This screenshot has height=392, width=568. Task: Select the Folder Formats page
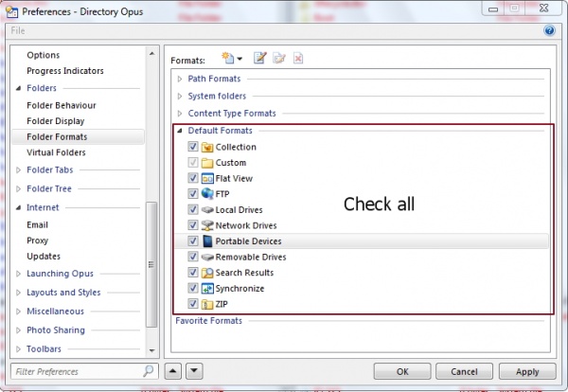pos(79,137)
